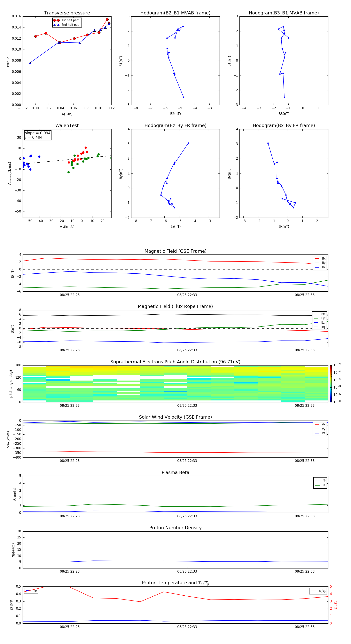
Task: Click the "Hodogram(Bx_By FR frame)" title
Action: click(284, 125)
